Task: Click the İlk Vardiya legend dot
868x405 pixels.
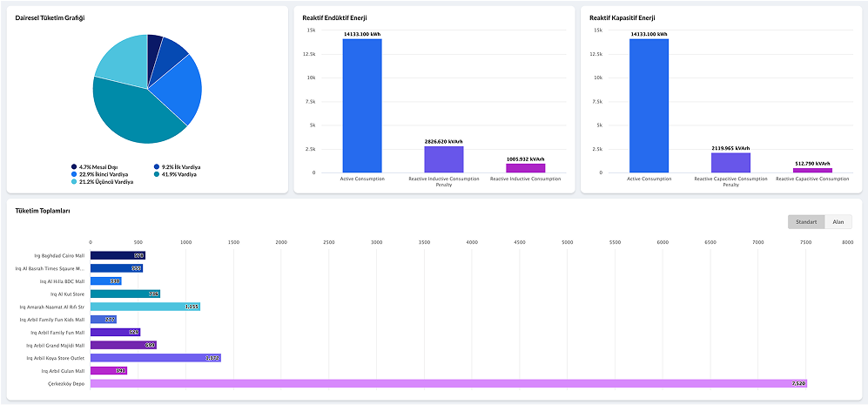Action: click(157, 166)
